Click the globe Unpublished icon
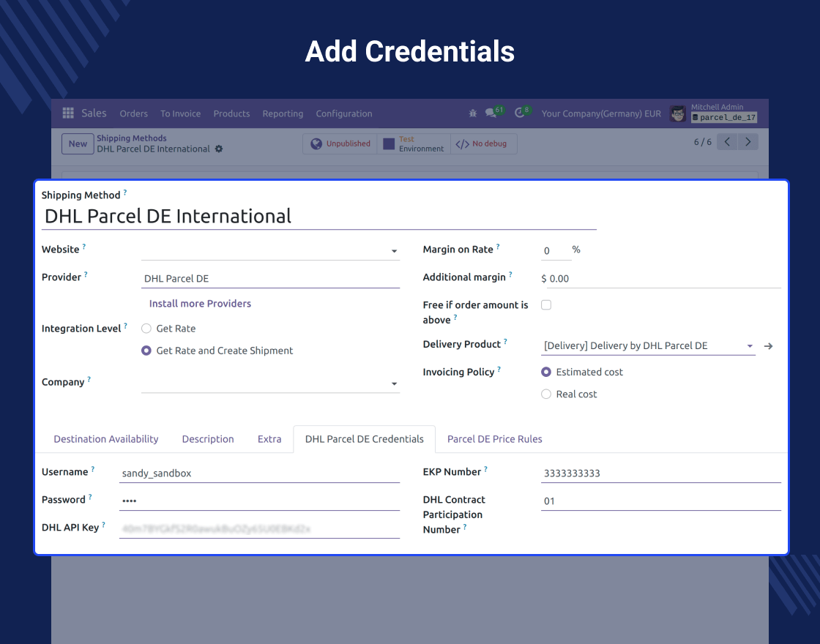 click(x=316, y=143)
